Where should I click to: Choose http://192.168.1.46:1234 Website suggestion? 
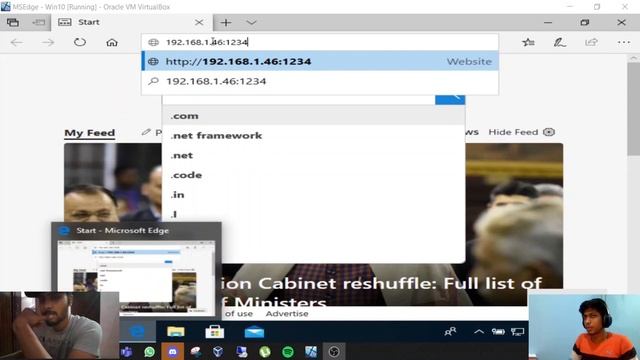[x=320, y=61]
